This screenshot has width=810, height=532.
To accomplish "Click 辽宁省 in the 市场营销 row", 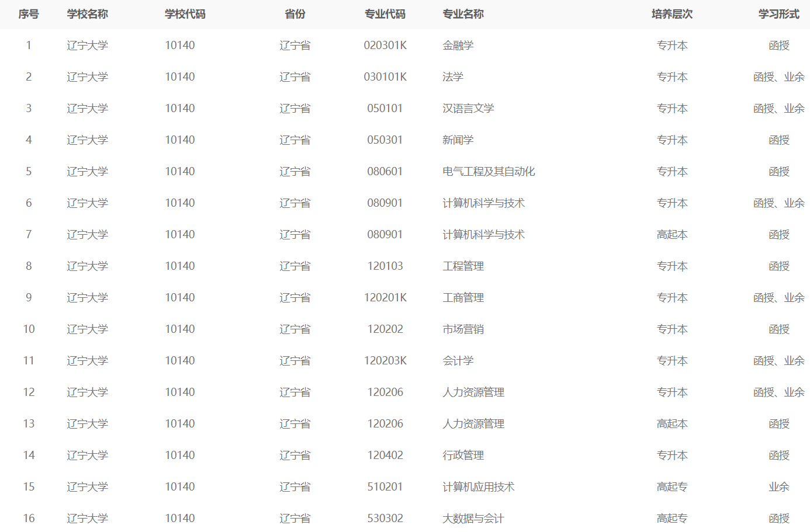I will (295, 329).
